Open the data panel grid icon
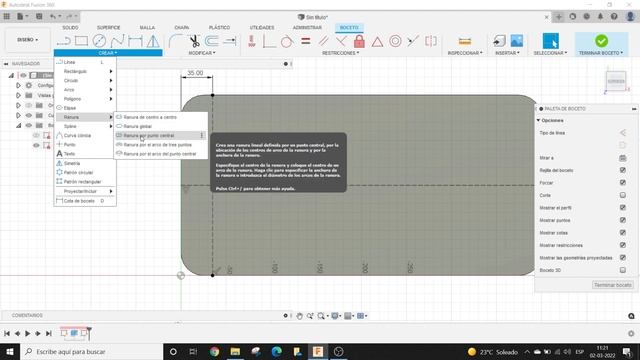This screenshot has height=360, width=640. click(x=7, y=16)
